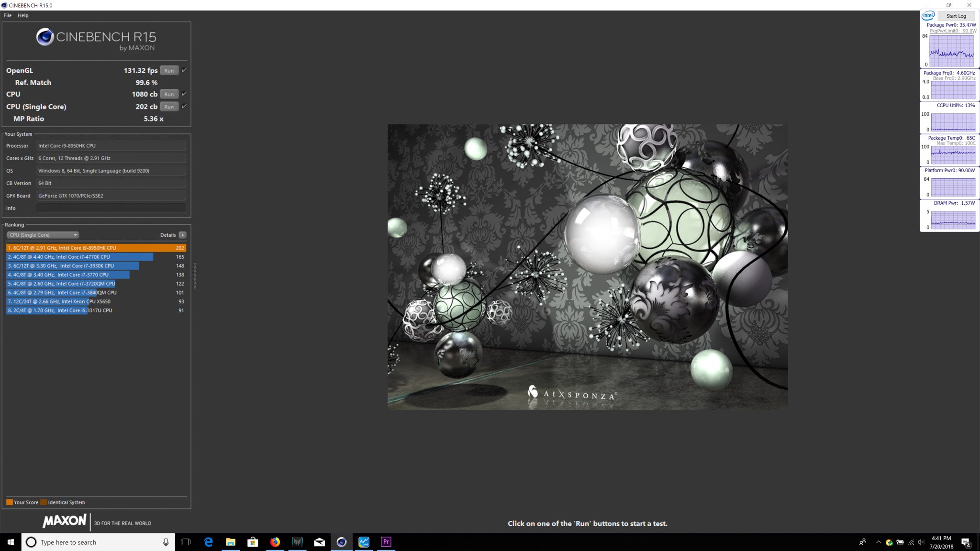Toggle the CPU (Single Core) test checkmark
This screenshot has height=551, width=980.
pos(184,106)
